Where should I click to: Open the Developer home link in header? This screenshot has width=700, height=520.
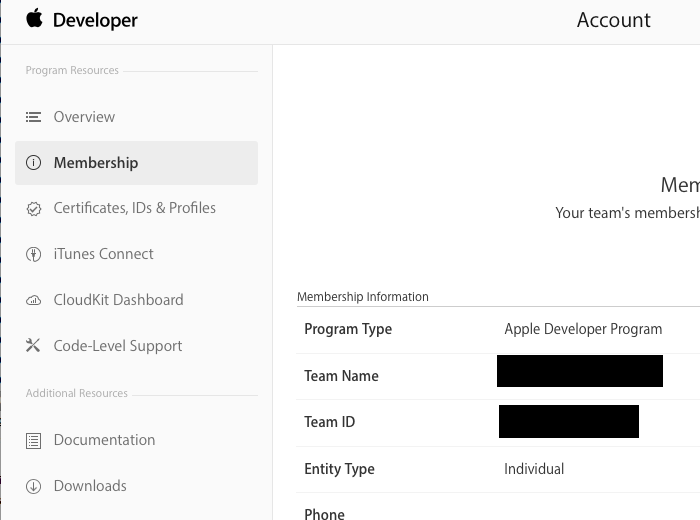[x=95, y=20]
